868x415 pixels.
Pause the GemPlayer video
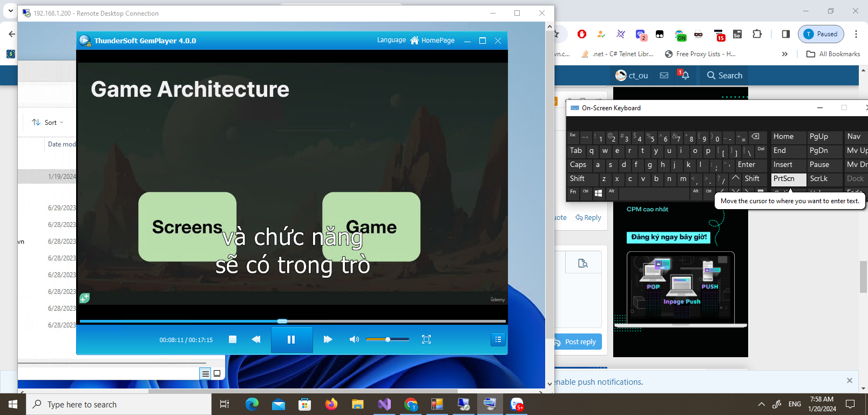click(291, 339)
